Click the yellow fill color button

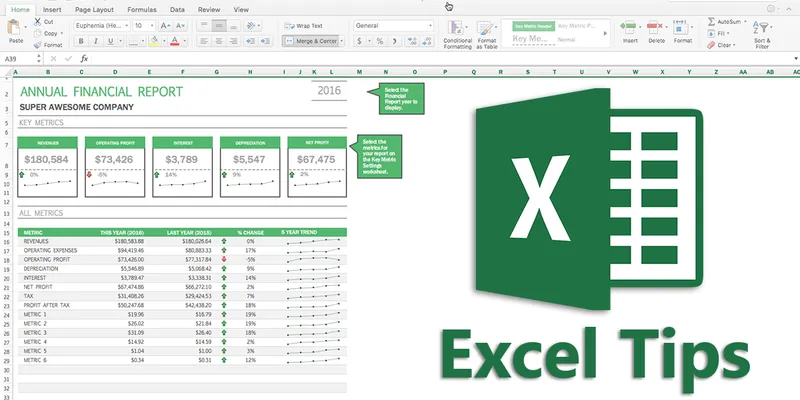155,41
